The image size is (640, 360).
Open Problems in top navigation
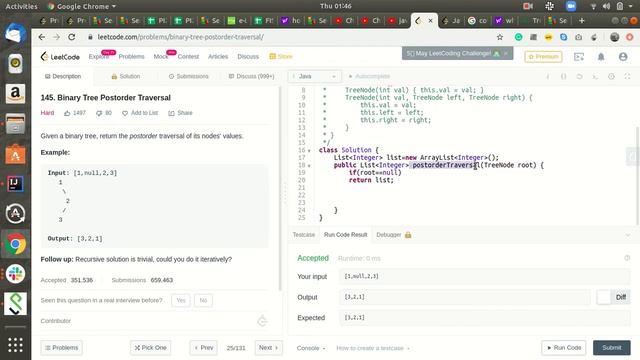(x=131, y=57)
